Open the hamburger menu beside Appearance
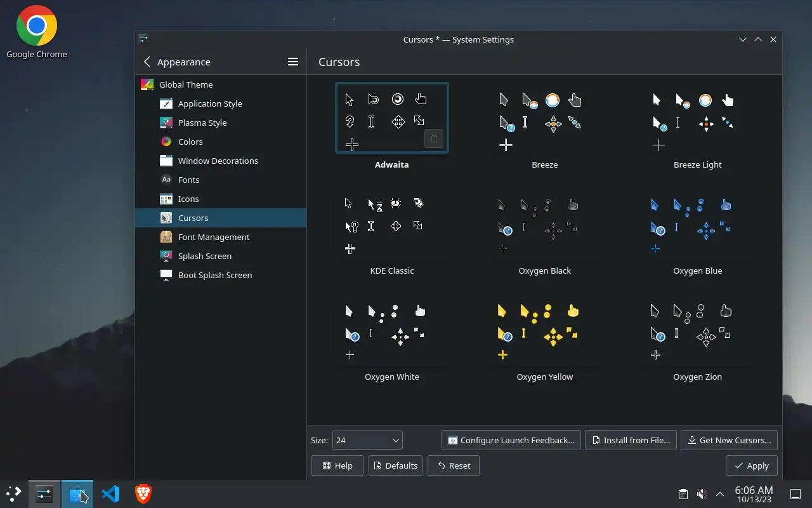812x508 pixels. coord(293,62)
